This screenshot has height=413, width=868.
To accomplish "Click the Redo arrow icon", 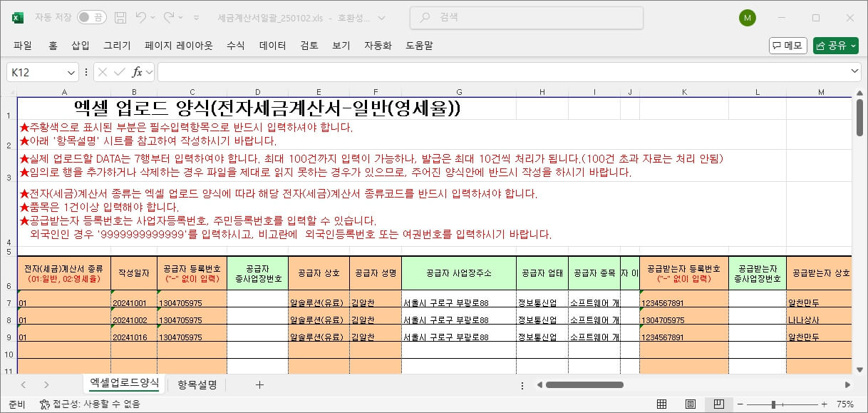I will click(169, 17).
